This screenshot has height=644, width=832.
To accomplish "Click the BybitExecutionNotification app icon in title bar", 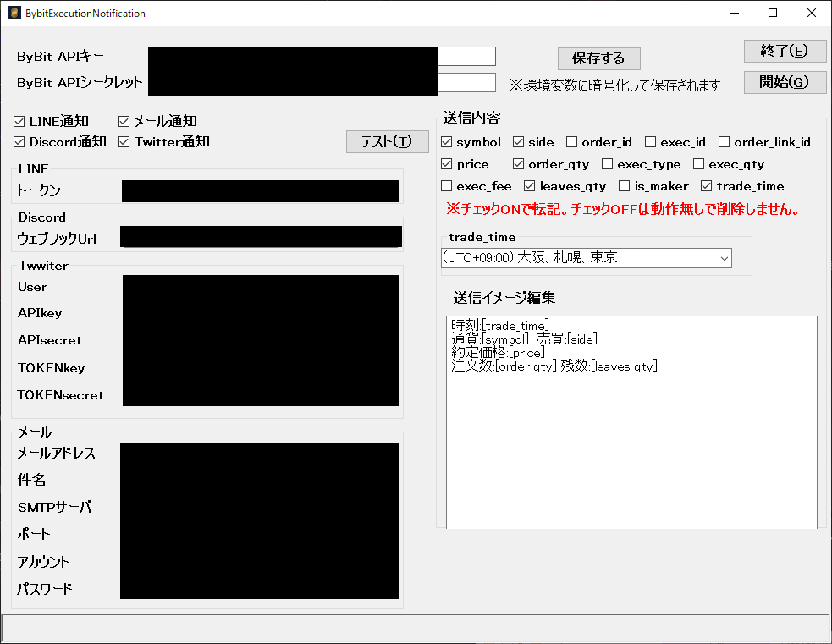I will click(14, 13).
